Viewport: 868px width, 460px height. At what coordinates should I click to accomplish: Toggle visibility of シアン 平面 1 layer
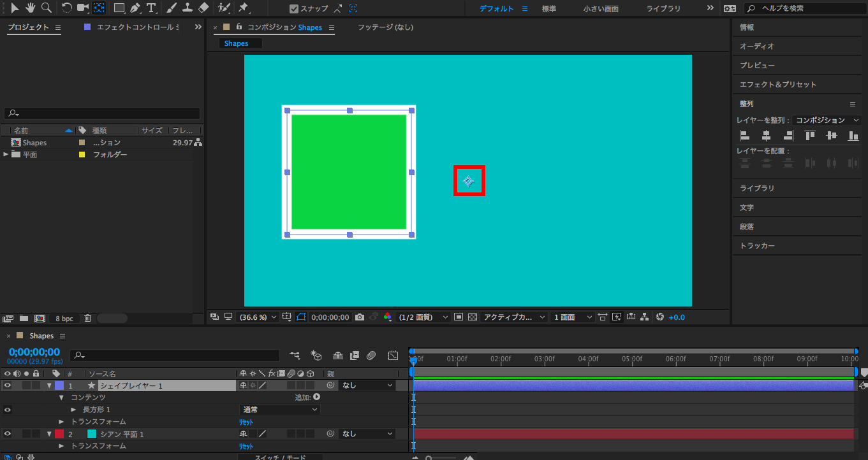(x=8, y=434)
